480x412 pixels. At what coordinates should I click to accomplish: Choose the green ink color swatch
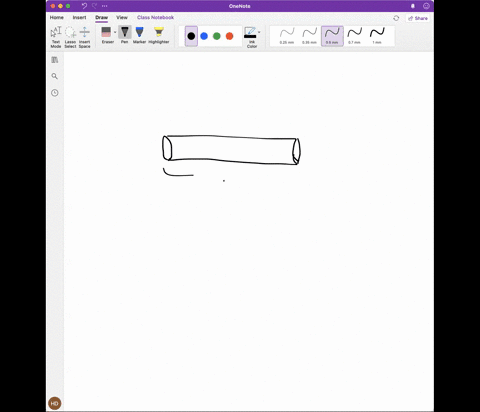(x=217, y=36)
